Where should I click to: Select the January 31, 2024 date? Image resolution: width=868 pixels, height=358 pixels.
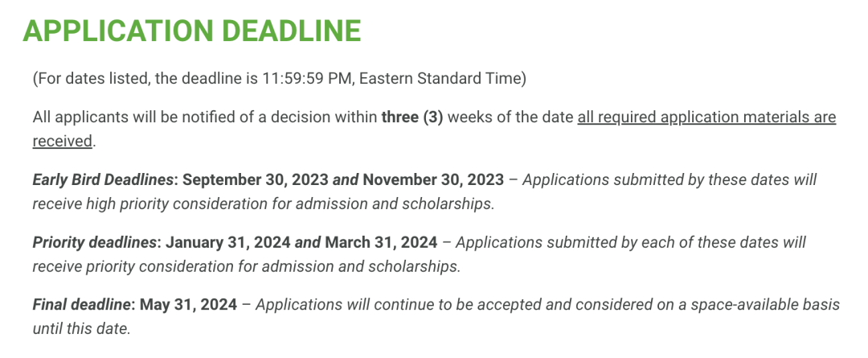pos(228,243)
